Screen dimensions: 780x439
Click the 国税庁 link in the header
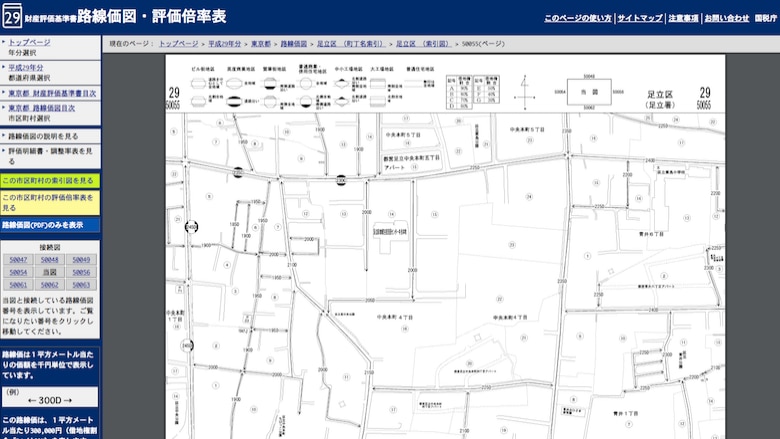(766, 18)
